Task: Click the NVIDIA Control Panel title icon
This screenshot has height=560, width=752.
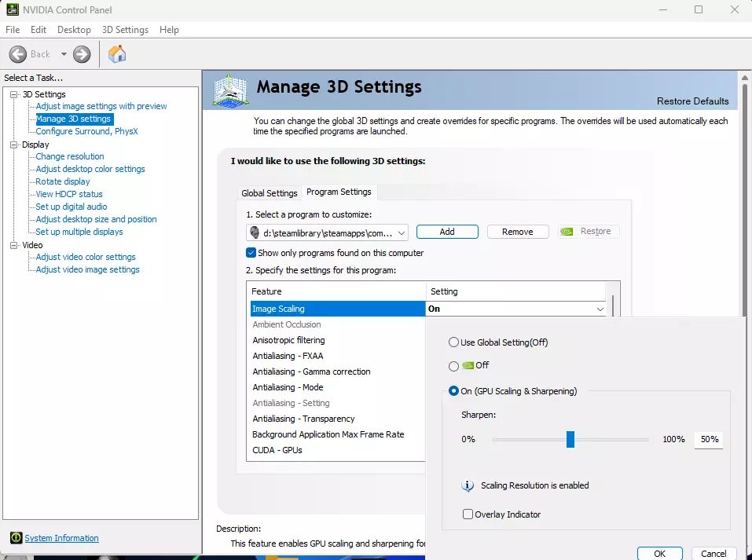Action: [13, 9]
